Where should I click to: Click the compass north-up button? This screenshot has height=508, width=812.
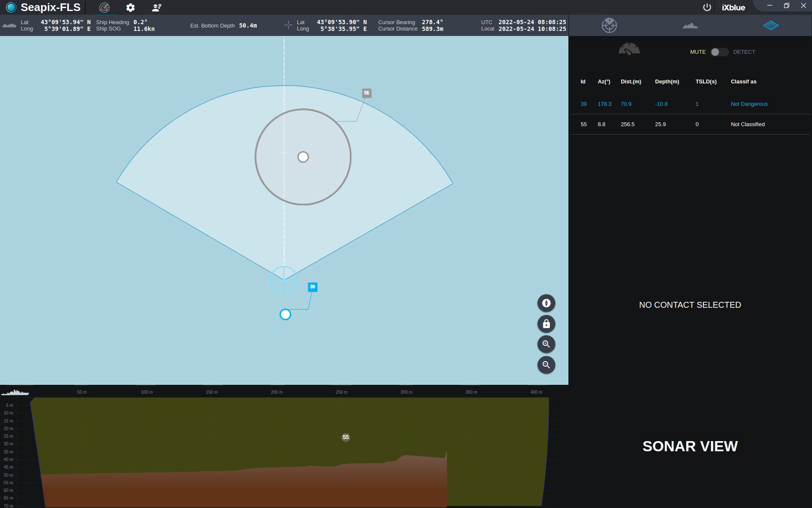click(546, 303)
